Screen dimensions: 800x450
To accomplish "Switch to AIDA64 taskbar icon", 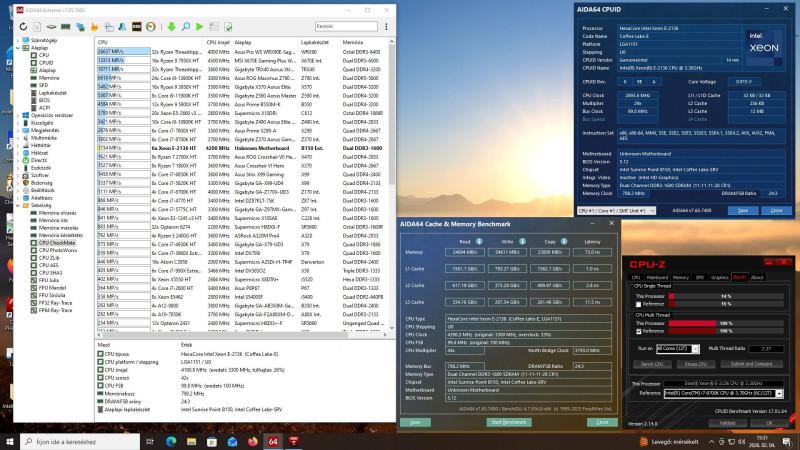I will tap(273, 441).
